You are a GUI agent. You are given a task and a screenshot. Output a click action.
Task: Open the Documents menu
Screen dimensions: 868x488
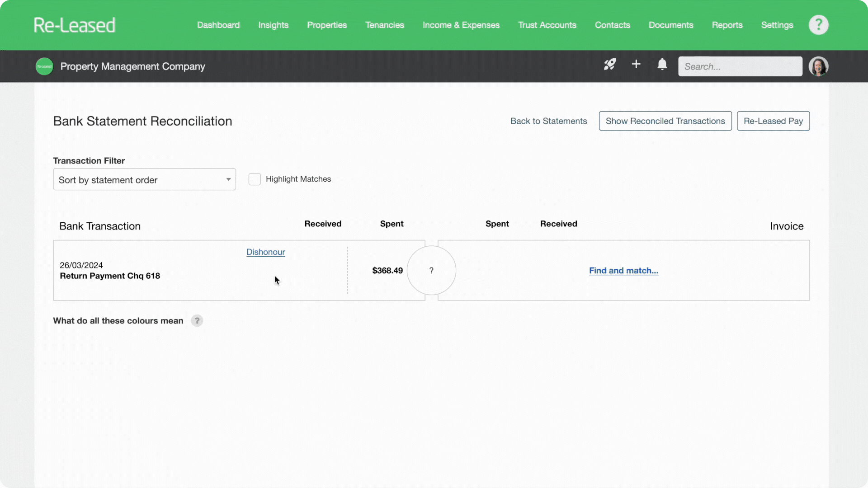tap(671, 25)
